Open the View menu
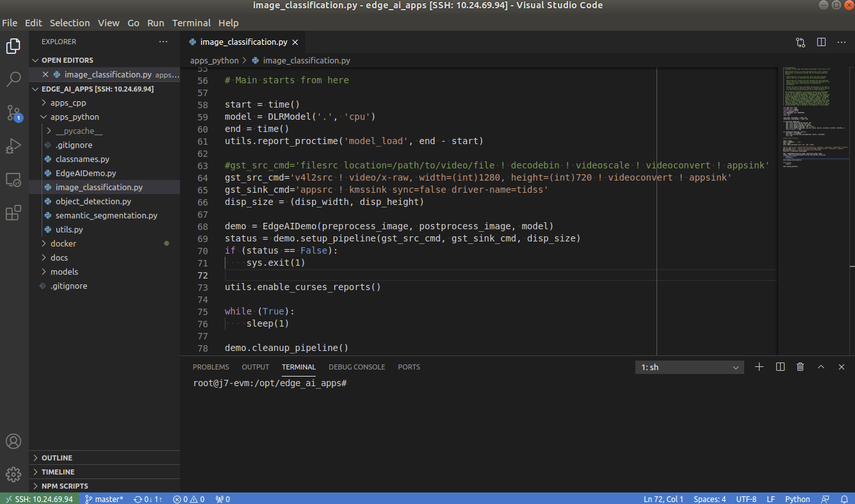Image resolution: width=855 pixels, height=504 pixels. [x=109, y=23]
